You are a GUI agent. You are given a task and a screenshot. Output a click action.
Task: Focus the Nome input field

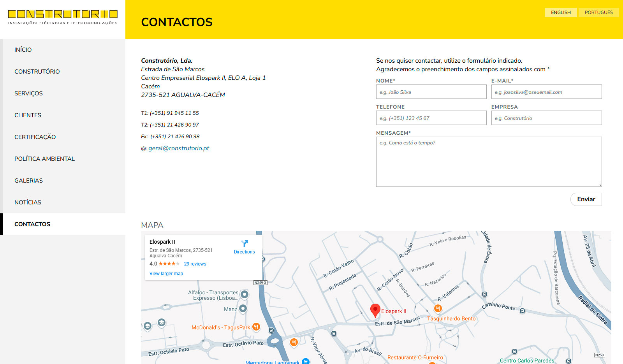tap(431, 92)
